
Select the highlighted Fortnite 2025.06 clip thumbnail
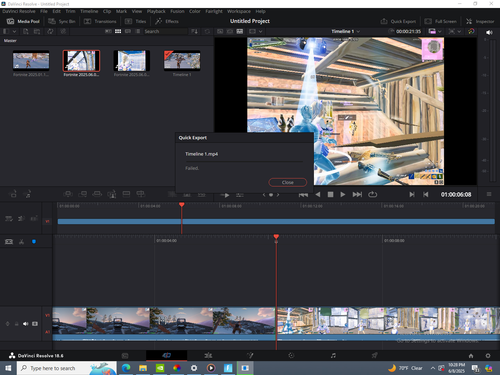[81, 60]
